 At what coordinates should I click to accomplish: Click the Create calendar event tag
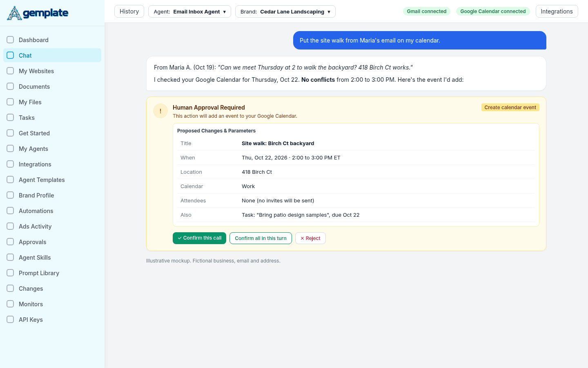[510, 107]
